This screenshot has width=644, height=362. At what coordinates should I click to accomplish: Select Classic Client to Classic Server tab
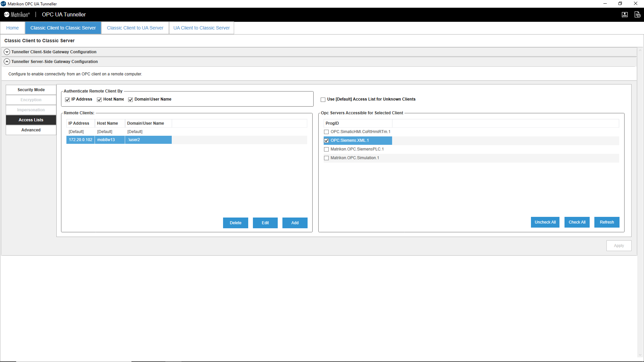coord(63,28)
